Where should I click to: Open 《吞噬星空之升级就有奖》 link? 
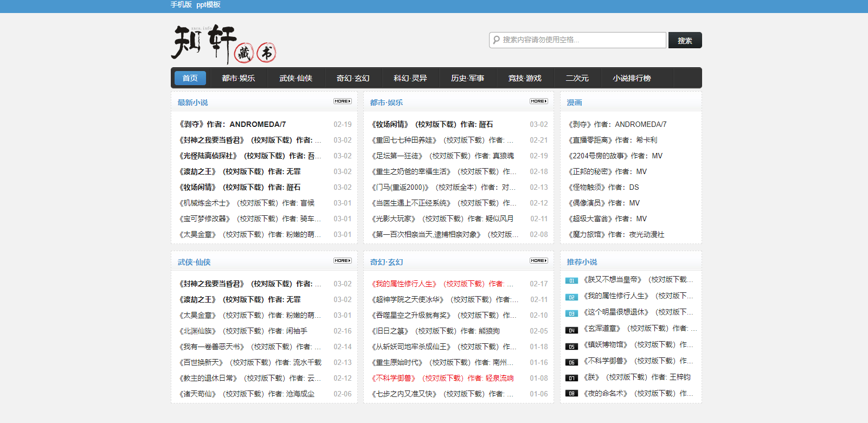pyautogui.click(x=444, y=315)
